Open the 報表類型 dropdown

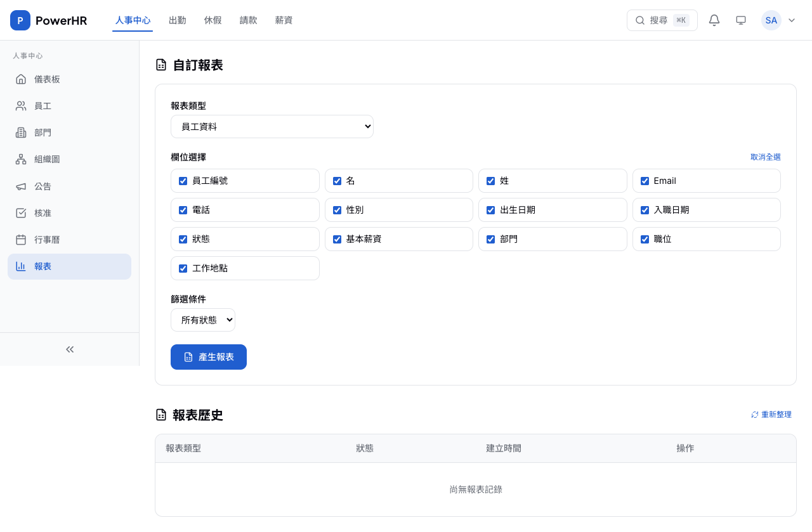(272, 126)
